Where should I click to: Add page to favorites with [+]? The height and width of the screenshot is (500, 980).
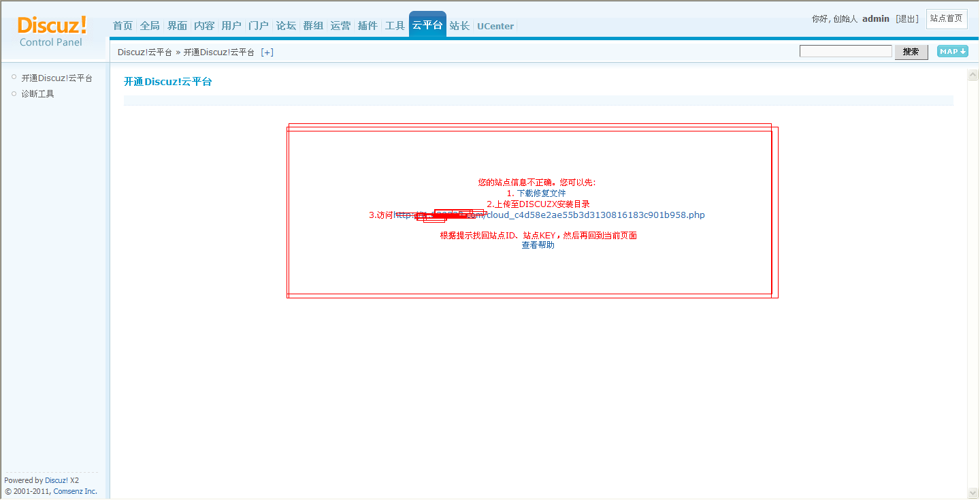click(x=267, y=52)
